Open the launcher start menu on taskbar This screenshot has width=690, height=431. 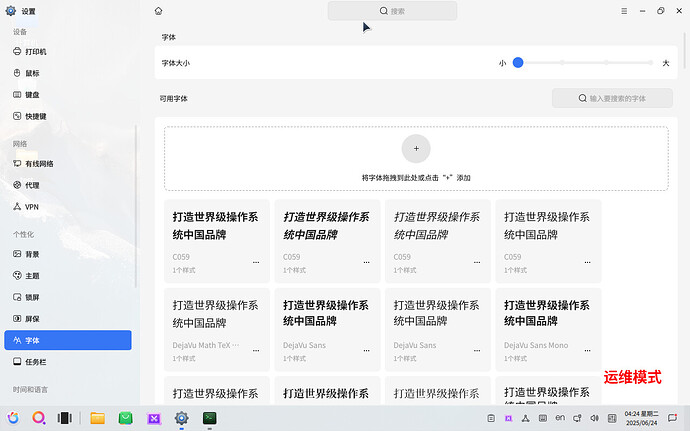click(13, 418)
